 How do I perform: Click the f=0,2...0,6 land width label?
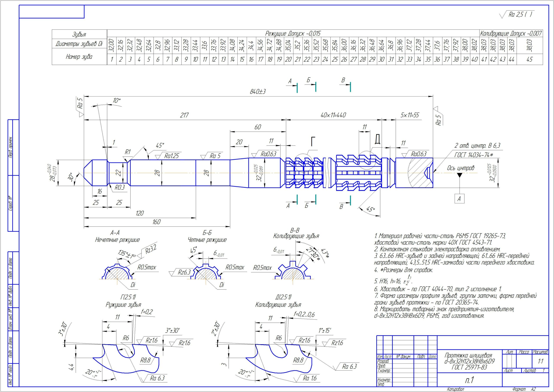pyautogui.click(x=304, y=315)
